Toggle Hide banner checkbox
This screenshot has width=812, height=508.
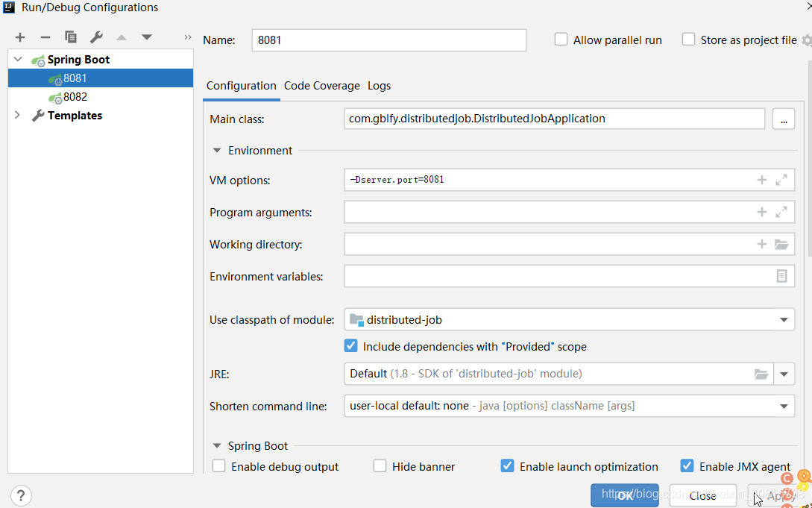tap(380, 466)
